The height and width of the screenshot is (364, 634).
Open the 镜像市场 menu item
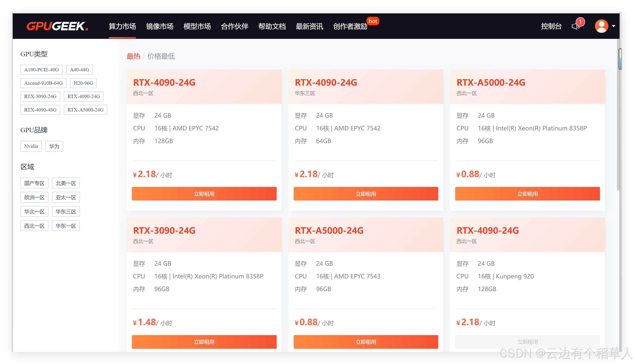pos(160,26)
